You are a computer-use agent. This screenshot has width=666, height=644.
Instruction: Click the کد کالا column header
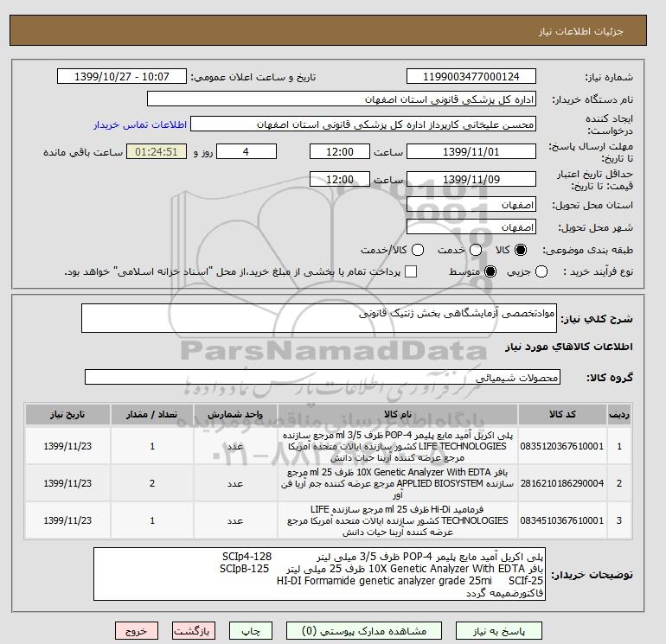[x=562, y=414]
